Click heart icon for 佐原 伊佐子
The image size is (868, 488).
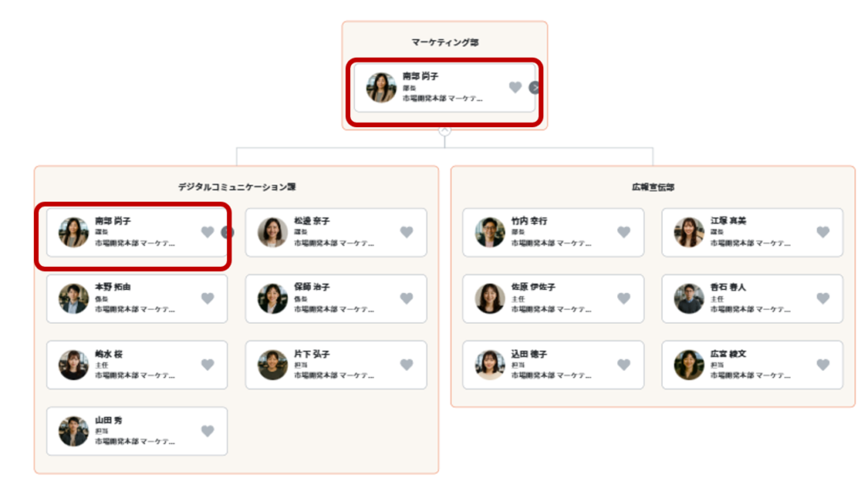624,298
